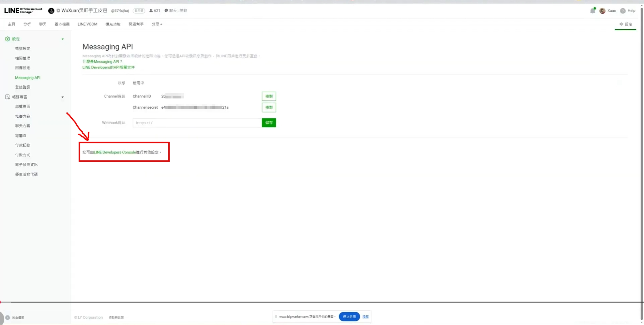644x325 pixels.
Task: Click the vertical page scrollbar
Action: 642,163
